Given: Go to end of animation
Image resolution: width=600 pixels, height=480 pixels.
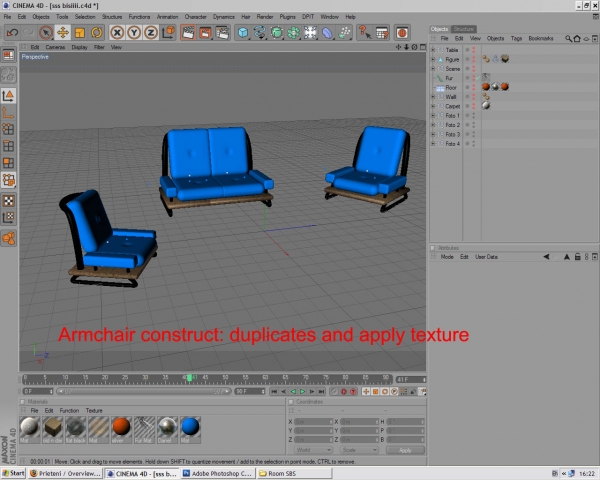Looking at the screenshot, I should pos(321,392).
